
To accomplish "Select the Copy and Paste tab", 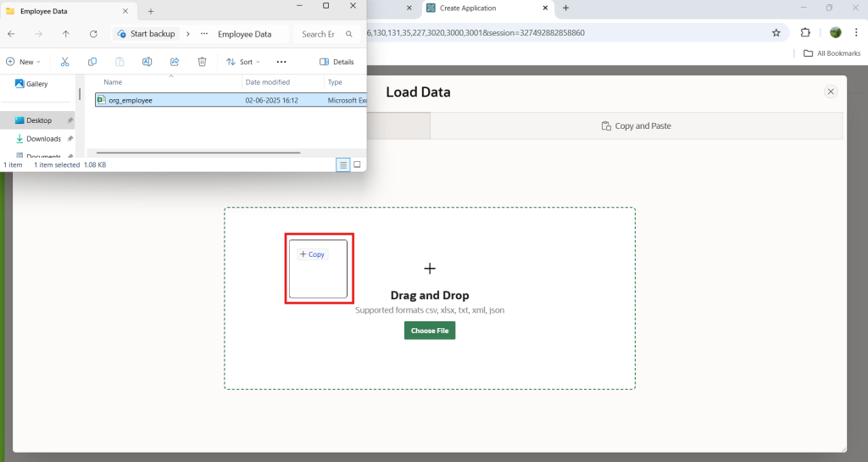I will pos(636,125).
